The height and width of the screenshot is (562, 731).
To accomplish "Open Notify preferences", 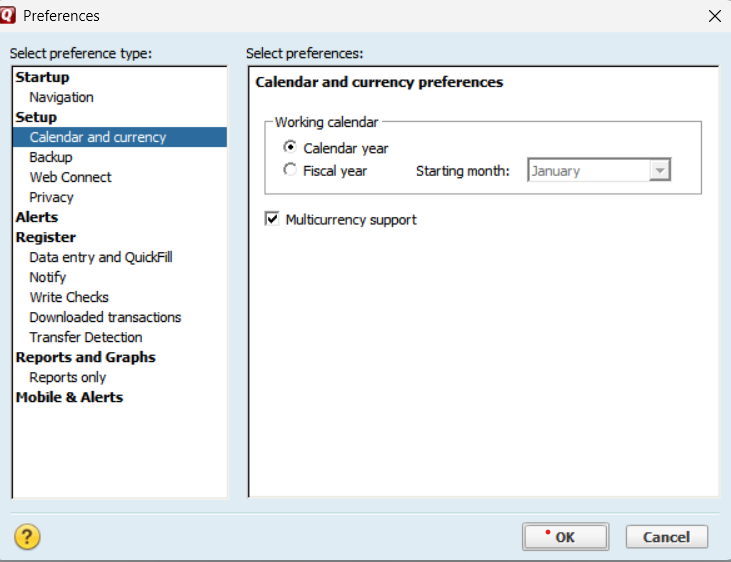I will [x=48, y=278].
